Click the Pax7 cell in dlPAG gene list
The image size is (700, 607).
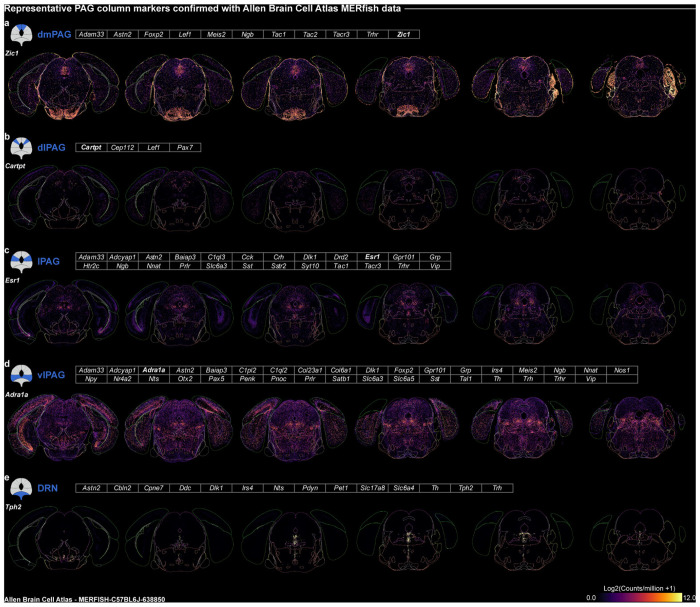coord(185,148)
